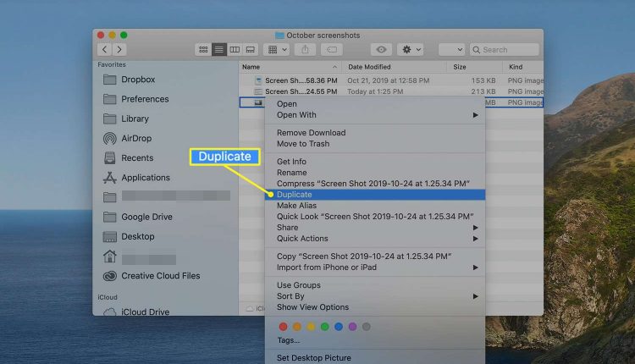Image resolution: width=635 pixels, height=364 pixels.
Task: Click the Quick Look eye button
Action: [381, 49]
